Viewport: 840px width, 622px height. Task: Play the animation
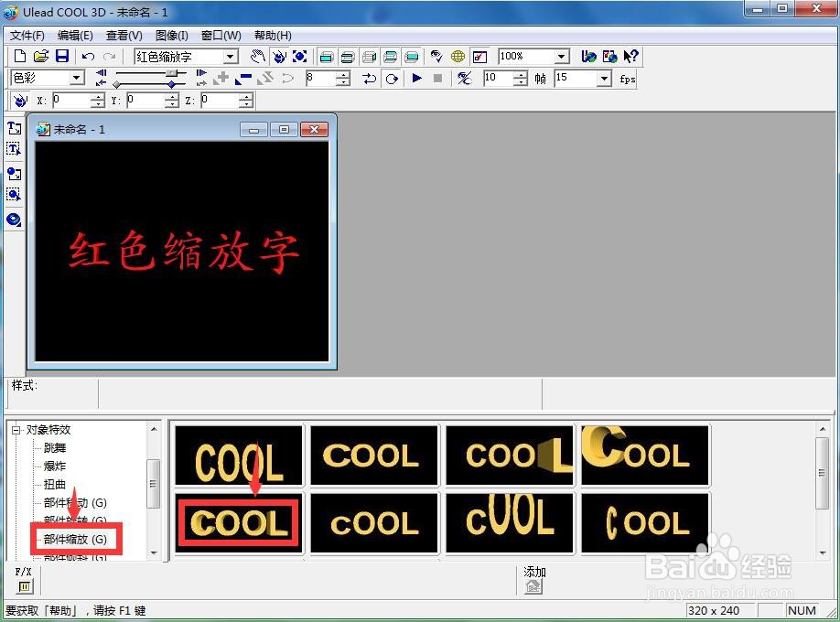[416, 79]
